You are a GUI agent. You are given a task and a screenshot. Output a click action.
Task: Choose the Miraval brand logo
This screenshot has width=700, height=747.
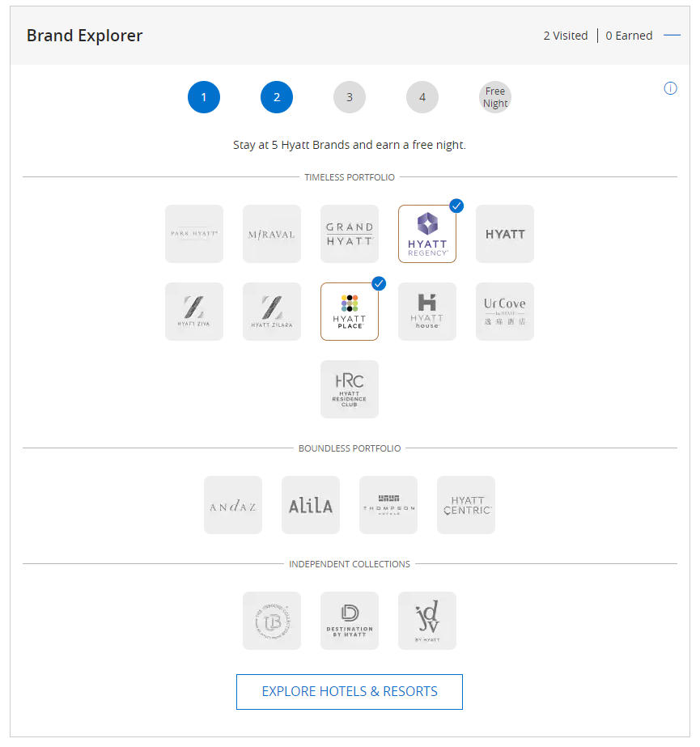pyautogui.click(x=272, y=234)
